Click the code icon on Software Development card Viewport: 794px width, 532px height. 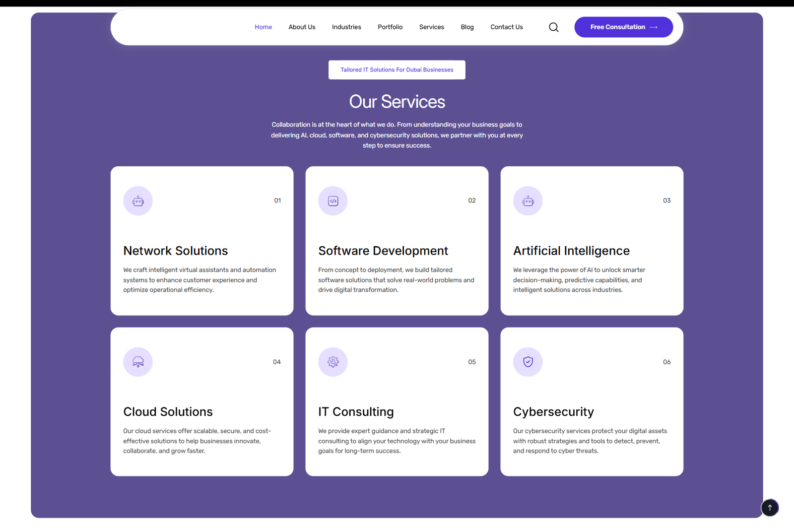(333, 201)
